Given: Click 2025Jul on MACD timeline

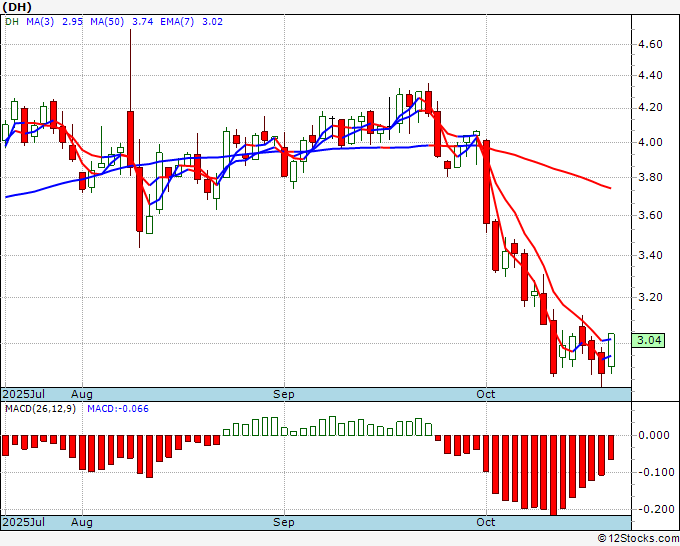Looking at the screenshot, I should tap(23, 522).
